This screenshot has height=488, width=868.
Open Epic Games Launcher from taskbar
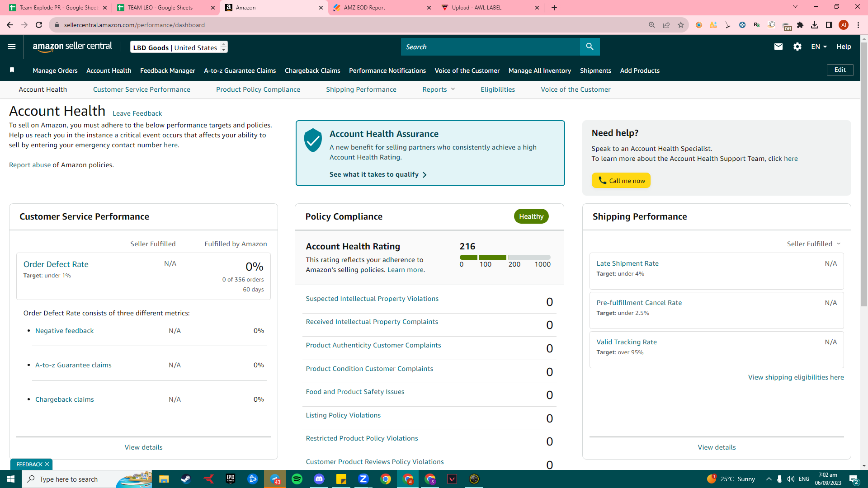[x=231, y=479]
